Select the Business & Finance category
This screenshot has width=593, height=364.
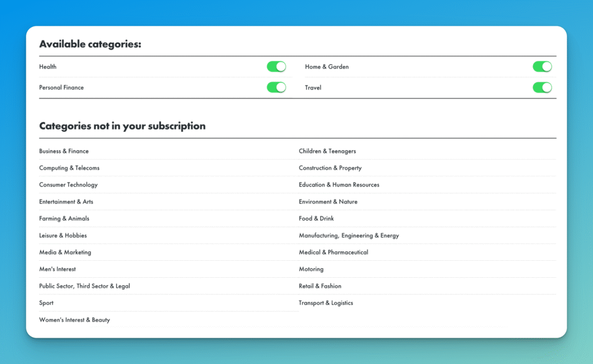click(64, 151)
